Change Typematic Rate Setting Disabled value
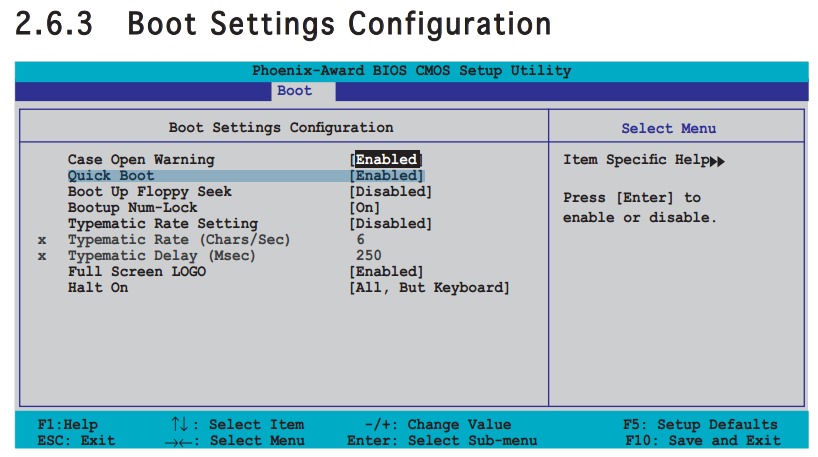 [391, 224]
